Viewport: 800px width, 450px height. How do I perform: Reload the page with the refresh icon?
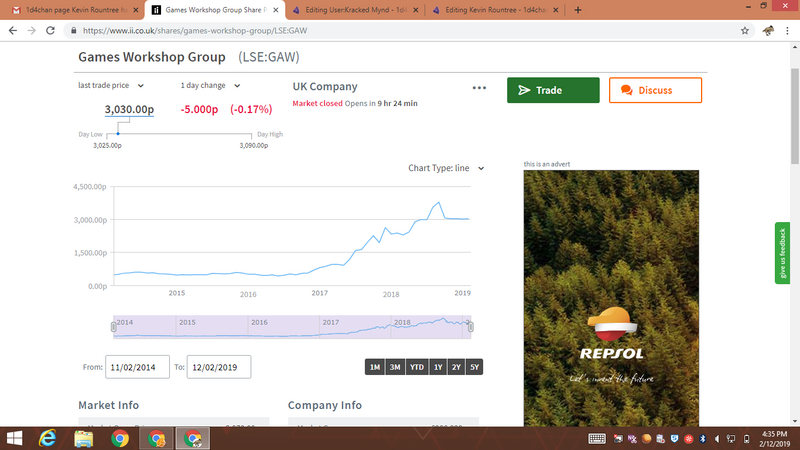(x=50, y=31)
